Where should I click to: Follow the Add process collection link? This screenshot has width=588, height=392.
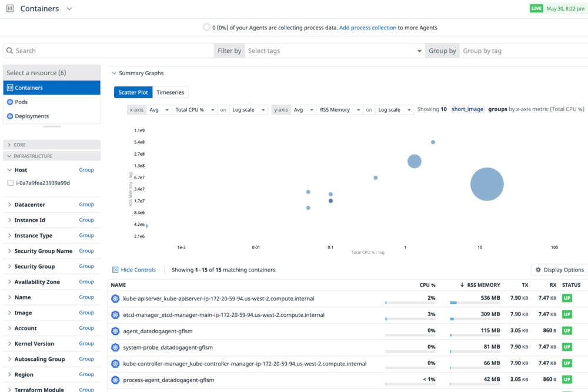pos(367,28)
